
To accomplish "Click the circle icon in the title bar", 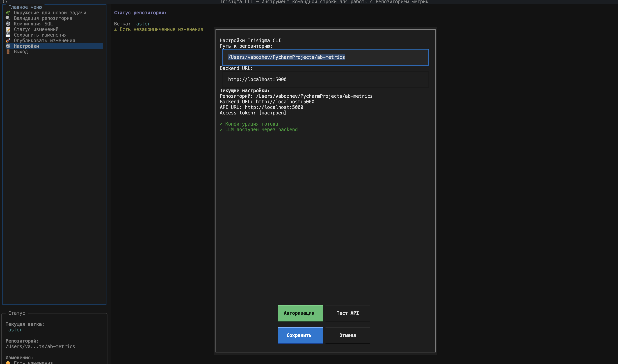I will tap(5, 2).
